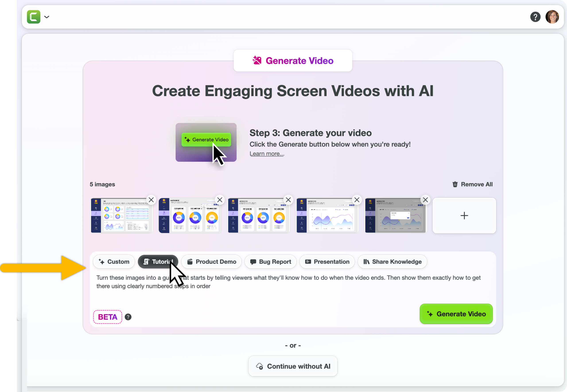Screen dimensions: 567x392
Task: Select the second thumbnail with enlarged donut charts
Action: [190, 215]
